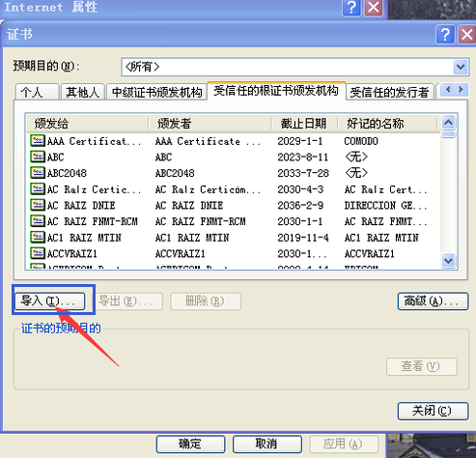The image size is (476, 458).
Task: Click the certificate icon for AC1 RAIZ MTIN
Action: click(x=38, y=238)
